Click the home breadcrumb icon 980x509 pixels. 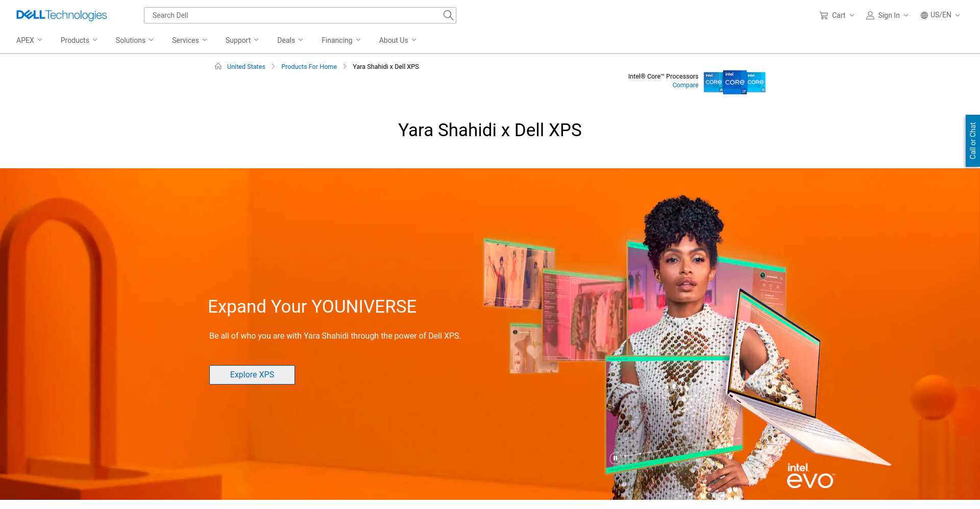pyautogui.click(x=218, y=66)
